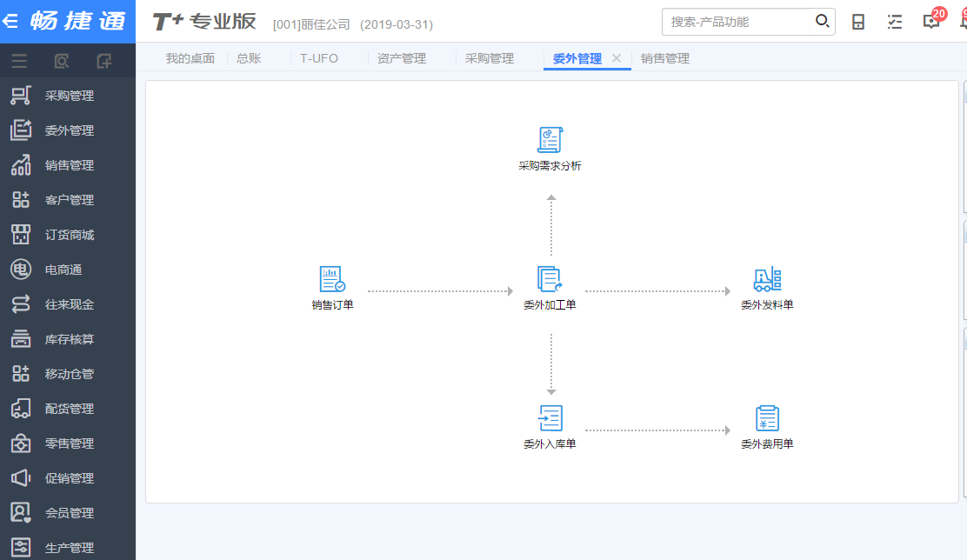Open the 委外入库单 icon
The image size is (967, 560).
(550, 419)
